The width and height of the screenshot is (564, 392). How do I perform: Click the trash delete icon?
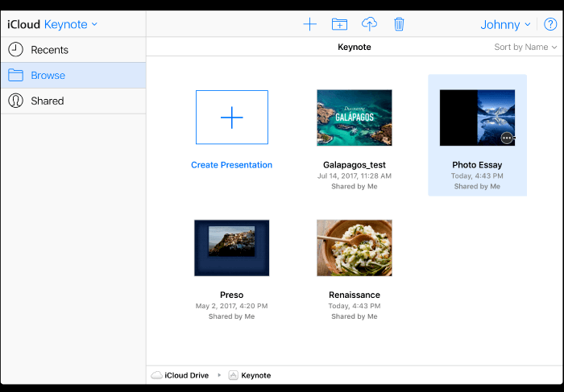click(x=399, y=24)
